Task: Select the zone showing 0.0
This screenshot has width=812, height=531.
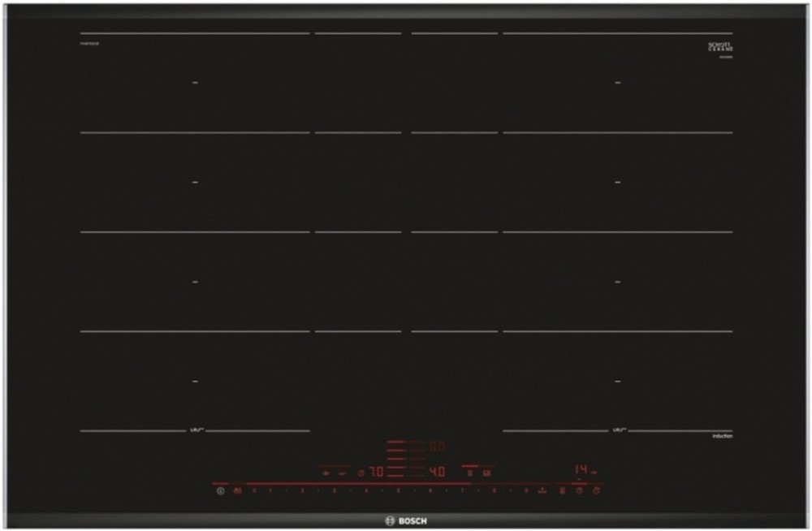Action: coord(437,447)
